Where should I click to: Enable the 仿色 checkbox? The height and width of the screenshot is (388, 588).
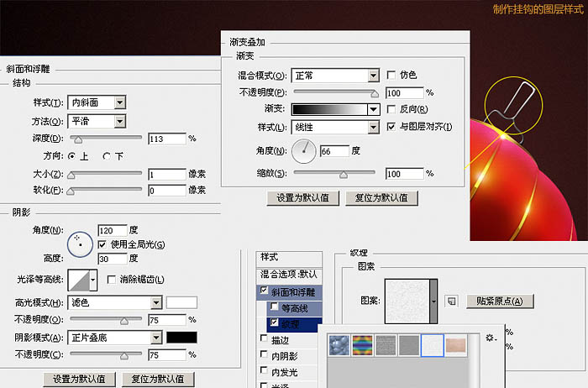[391, 76]
